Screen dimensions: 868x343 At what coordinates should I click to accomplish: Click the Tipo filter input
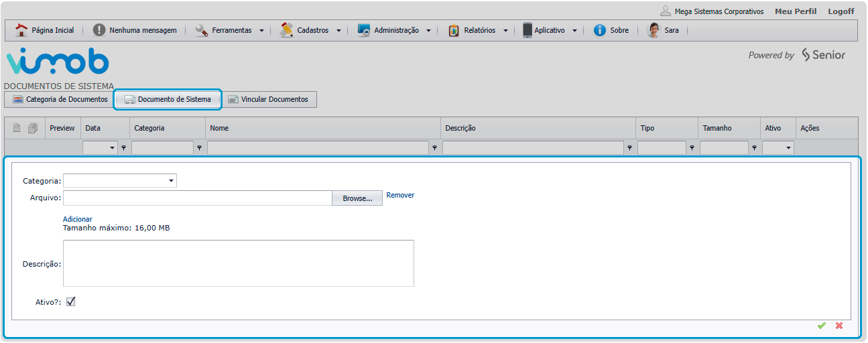(662, 148)
